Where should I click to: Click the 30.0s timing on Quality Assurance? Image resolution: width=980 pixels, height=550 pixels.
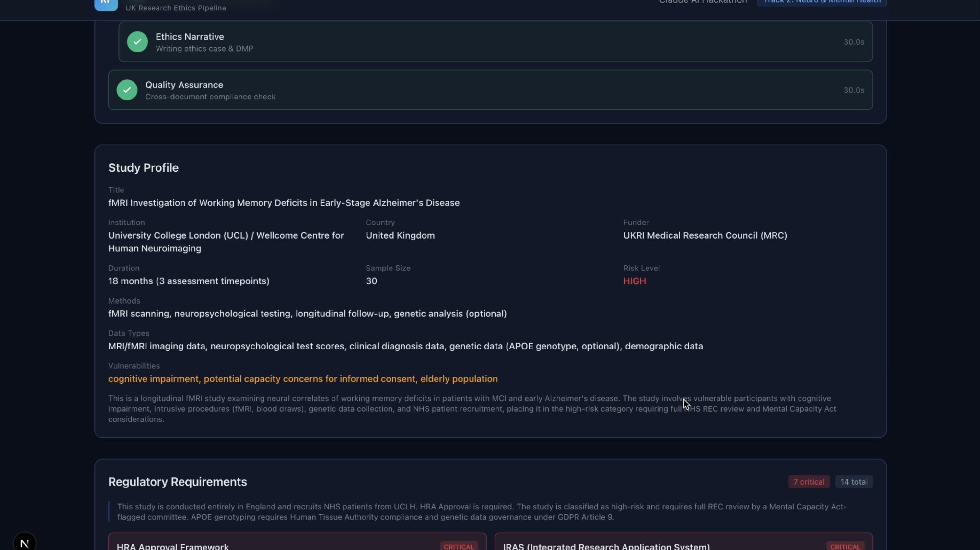(x=854, y=90)
